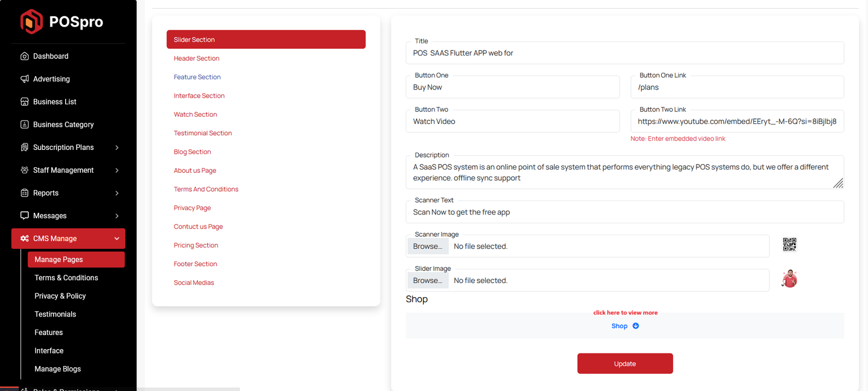Click the Description textarea resize handle
The width and height of the screenshot is (868, 391).
click(838, 184)
